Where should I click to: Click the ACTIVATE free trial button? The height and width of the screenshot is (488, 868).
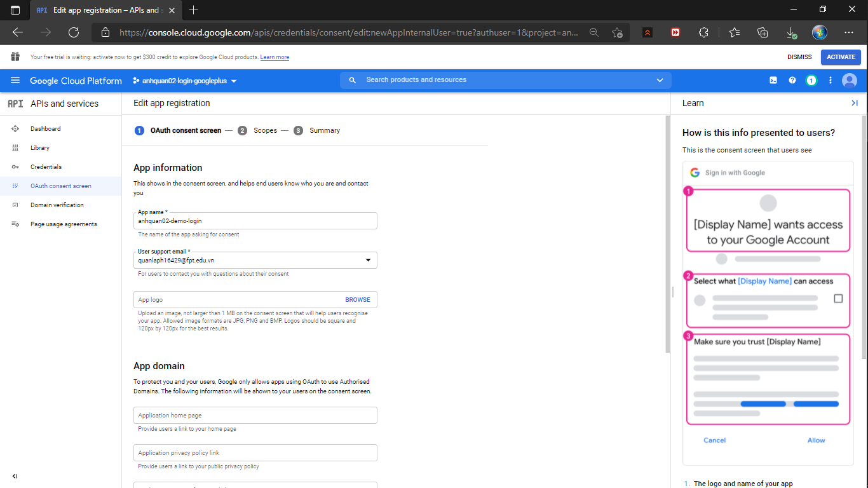(x=841, y=57)
